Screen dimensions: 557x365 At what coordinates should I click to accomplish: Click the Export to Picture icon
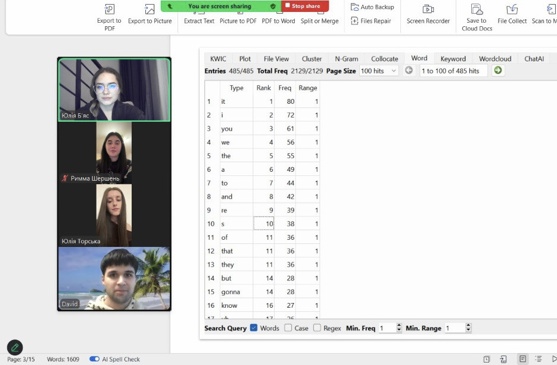coord(150,9)
